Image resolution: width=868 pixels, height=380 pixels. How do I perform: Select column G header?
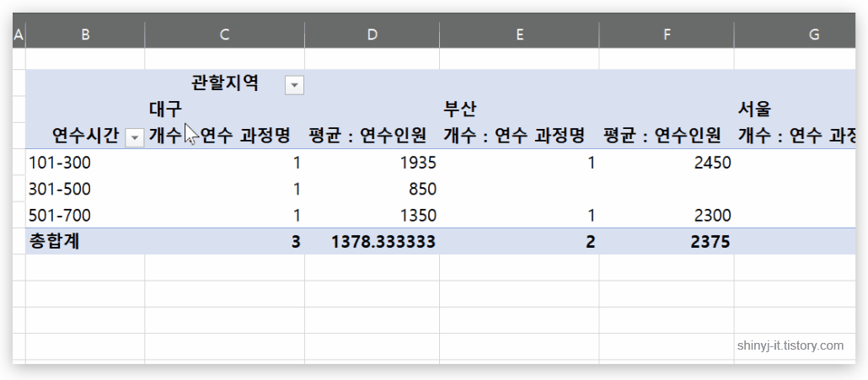click(795, 35)
